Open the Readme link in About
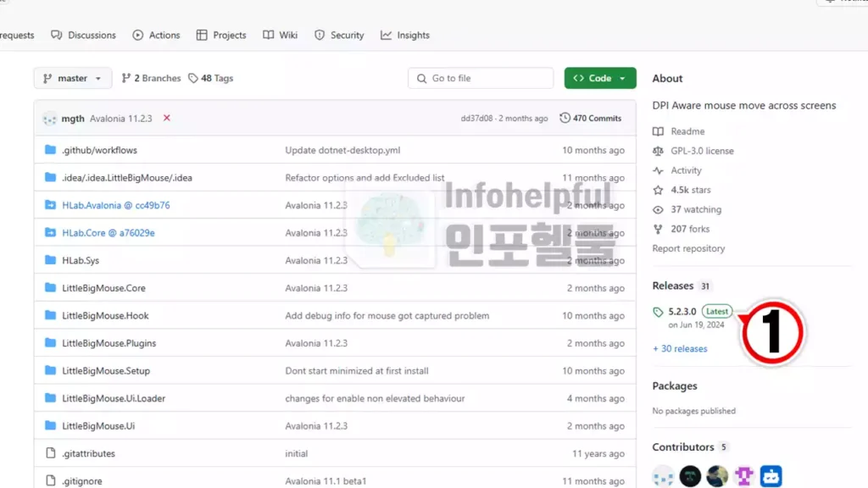 tap(687, 131)
